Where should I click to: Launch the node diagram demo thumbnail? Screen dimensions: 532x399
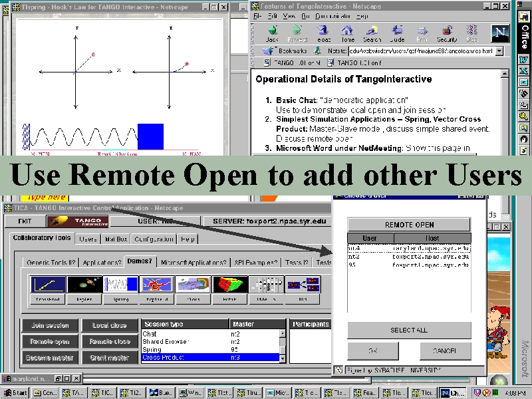pyautogui.click(x=303, y=285)
